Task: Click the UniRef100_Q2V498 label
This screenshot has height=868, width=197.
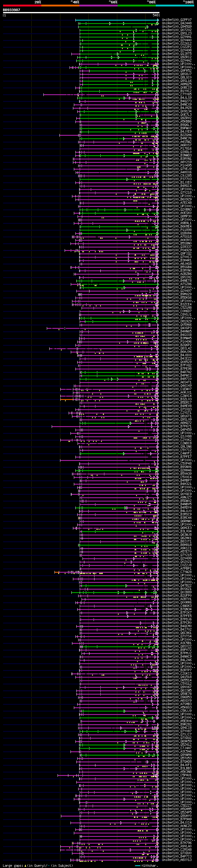Action: tap(177, 50)
